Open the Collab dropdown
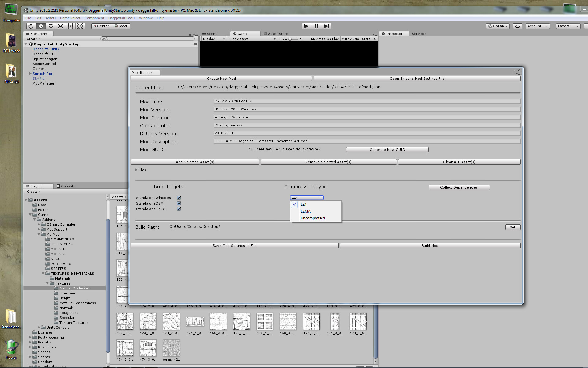The width and height of the screenshot is (588, 368). click(498, 26)
